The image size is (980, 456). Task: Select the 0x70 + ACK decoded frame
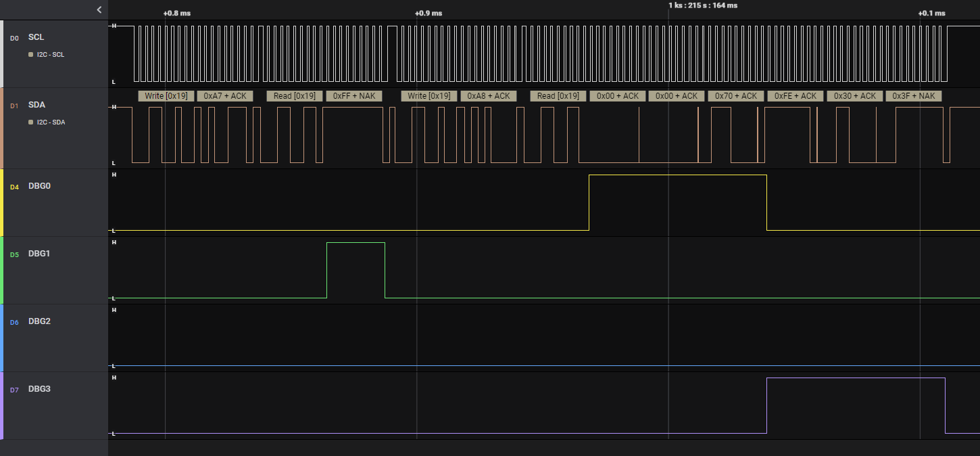point(736,96)
